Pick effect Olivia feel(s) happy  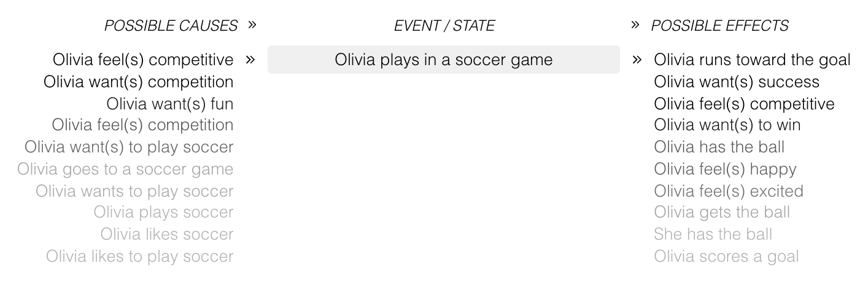coord(725,169)
